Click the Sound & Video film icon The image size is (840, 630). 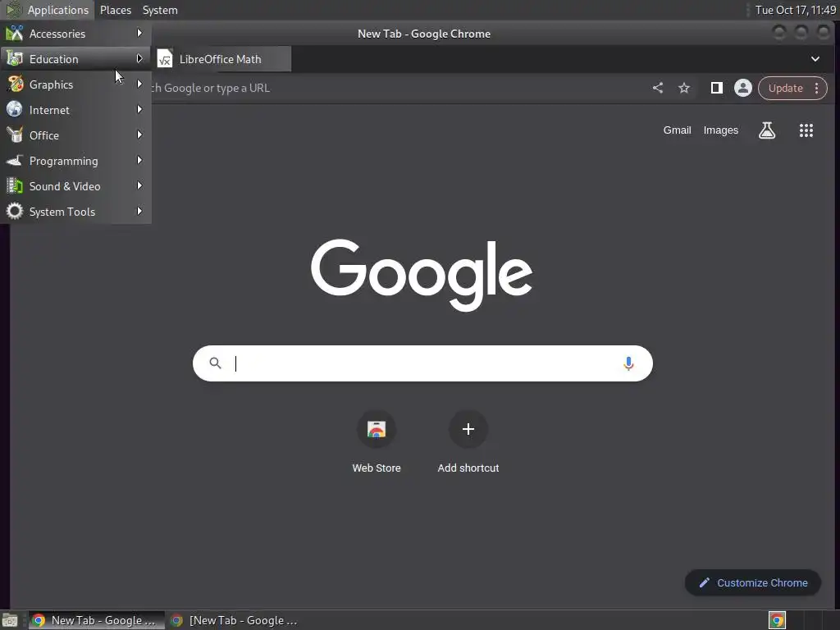click(x=15, y=186)
